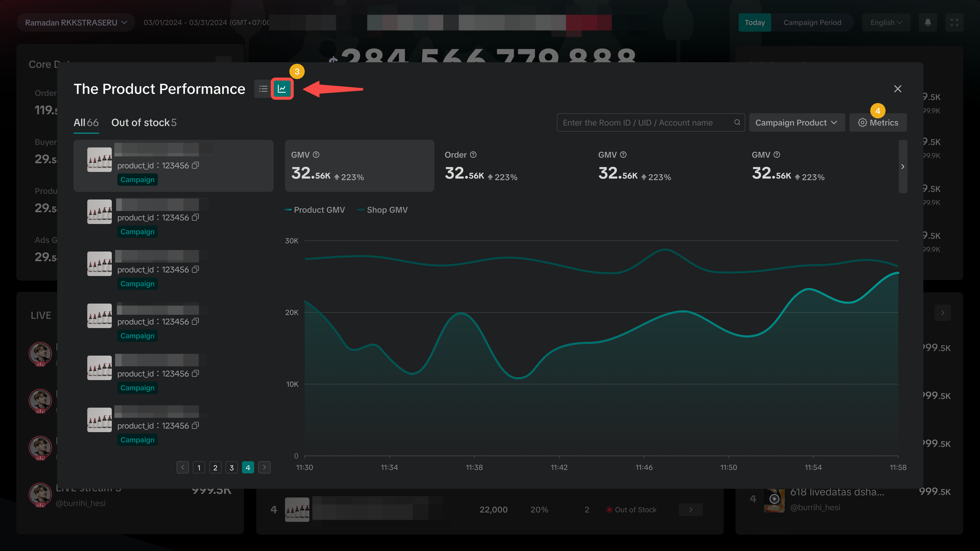Switch to list view icon

pyautogui.click(x=263, y=89)
